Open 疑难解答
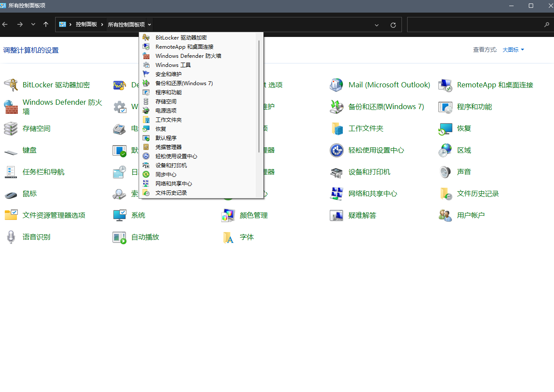This screenshot has width=554, height=392. pos(362,215)
